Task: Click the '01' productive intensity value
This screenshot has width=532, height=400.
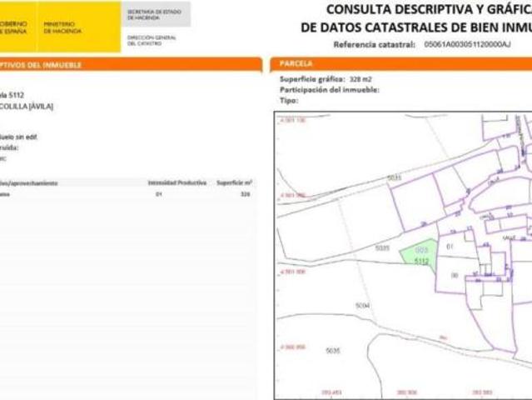Action: 158,194
